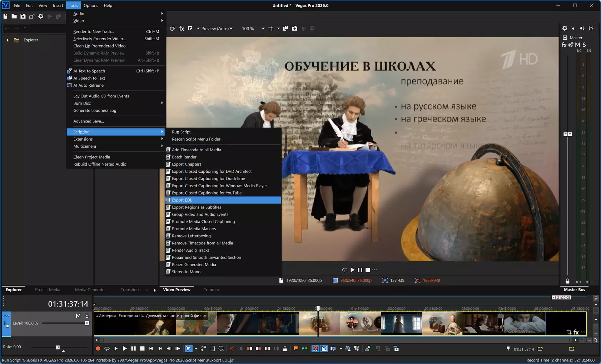Open the Video Output FX icon in the preview
The width and height of the screenshot is (601, 364).
[x=182, y=28]
